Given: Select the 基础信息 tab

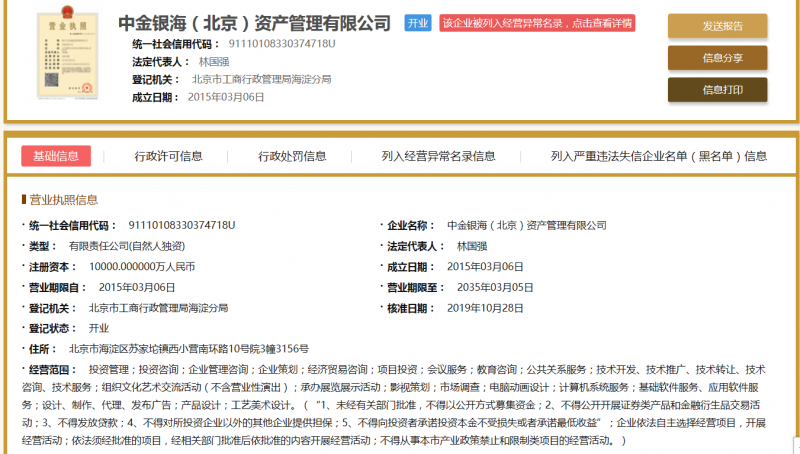Looking at the screenshot, I should [56, 156].
